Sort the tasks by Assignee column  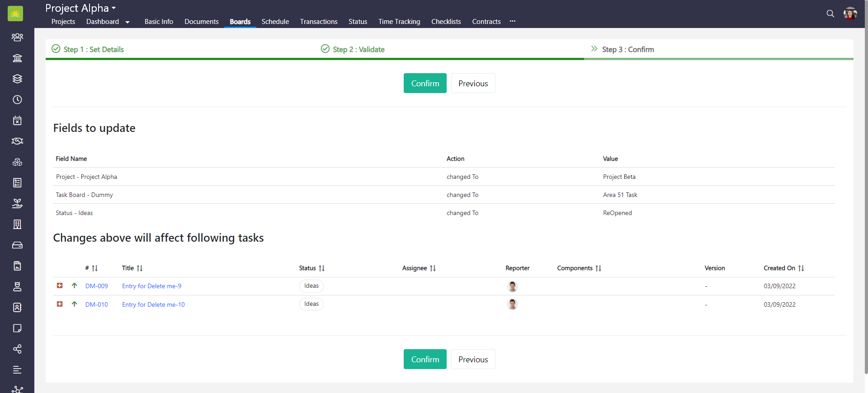click(x=433, y=268)
